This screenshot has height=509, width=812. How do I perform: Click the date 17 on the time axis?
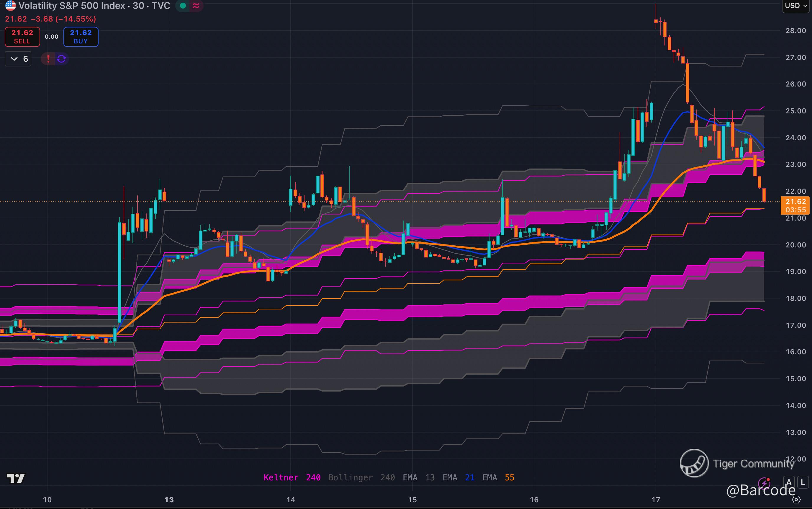(x=656, y=500)
